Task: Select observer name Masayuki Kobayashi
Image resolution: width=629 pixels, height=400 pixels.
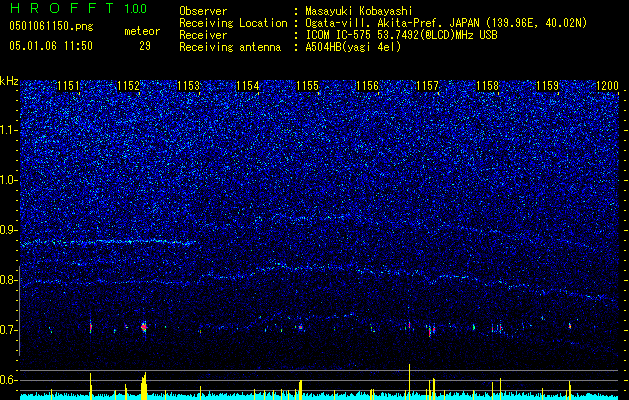Action: [x=359, y=11]
